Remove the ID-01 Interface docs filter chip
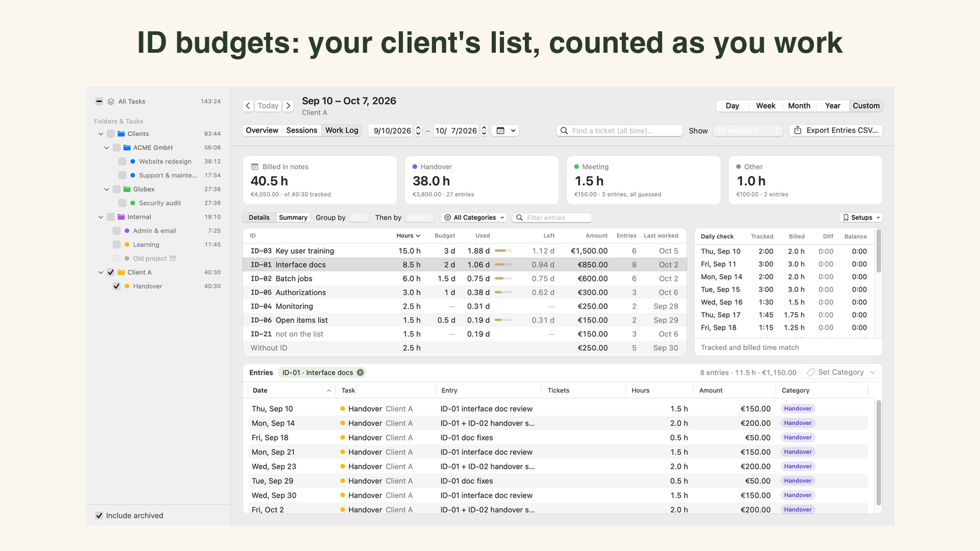 click(x=360, y=372)
